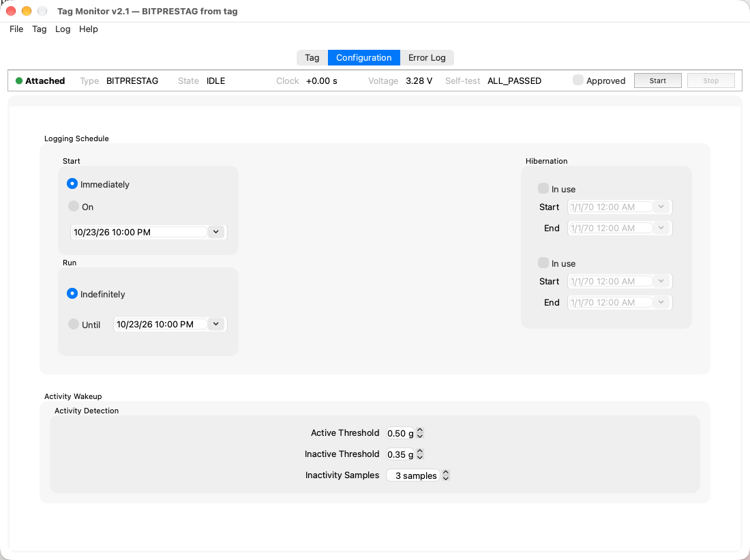Viewport: 750px width, 560px height.
Task: Click the Inactivity Samples value field
Action: click(x=412, y=475)
